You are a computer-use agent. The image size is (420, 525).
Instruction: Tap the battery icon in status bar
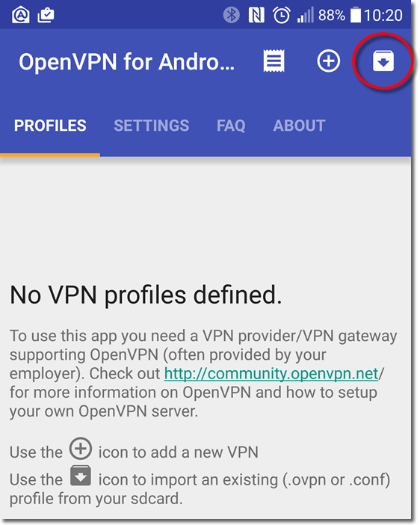coord(356,15)
